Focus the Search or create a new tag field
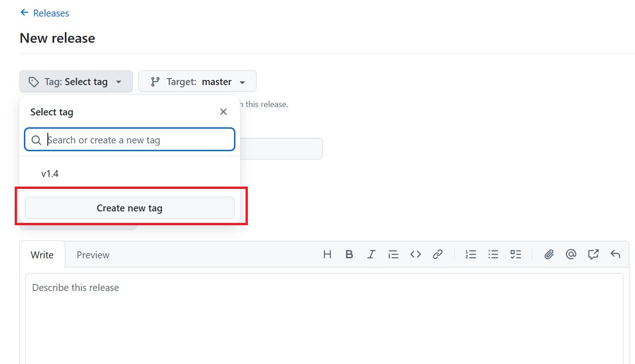The height and width of the screenshot is (364, 635). (x=130, y=140)
